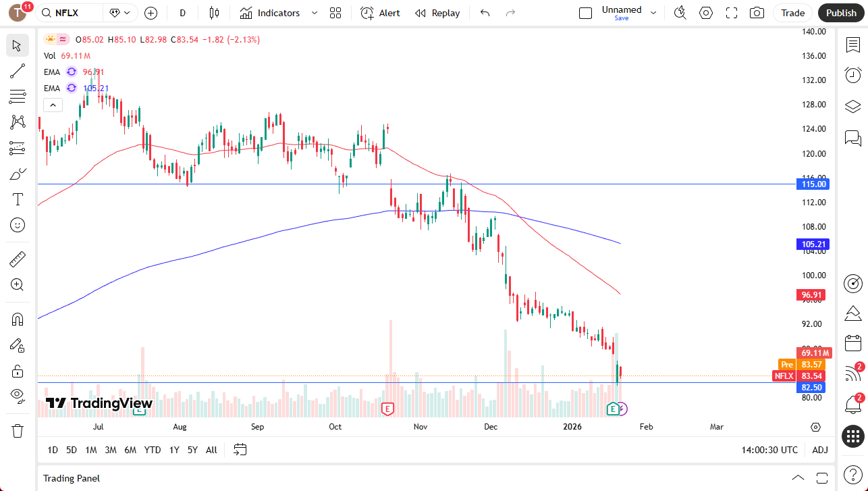Screen dimensions: 868x491
Task: Expand the Trading Panel chevron
Action: pos(798,477)
